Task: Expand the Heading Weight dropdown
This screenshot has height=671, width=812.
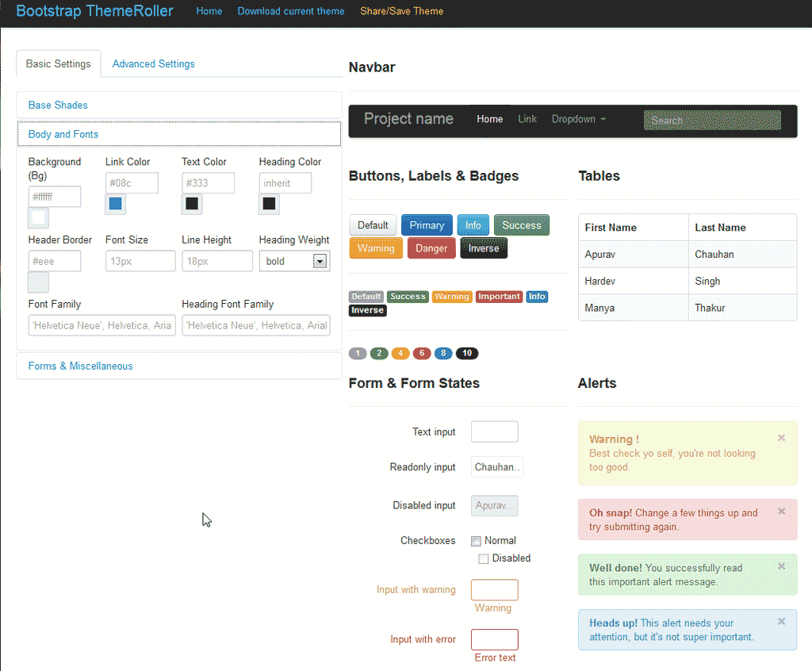Action: (x=318, y=261)
